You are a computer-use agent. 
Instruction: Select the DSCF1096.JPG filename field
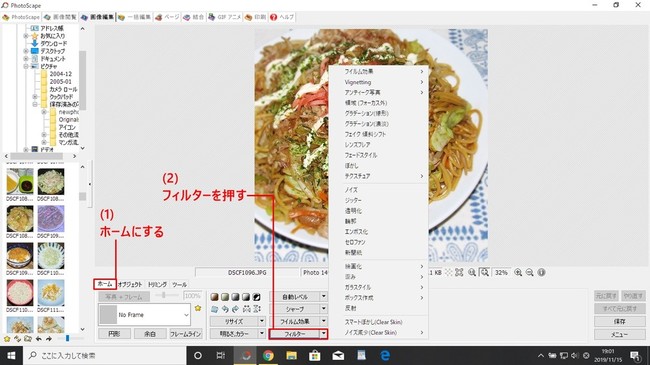[x=247, y=273]
